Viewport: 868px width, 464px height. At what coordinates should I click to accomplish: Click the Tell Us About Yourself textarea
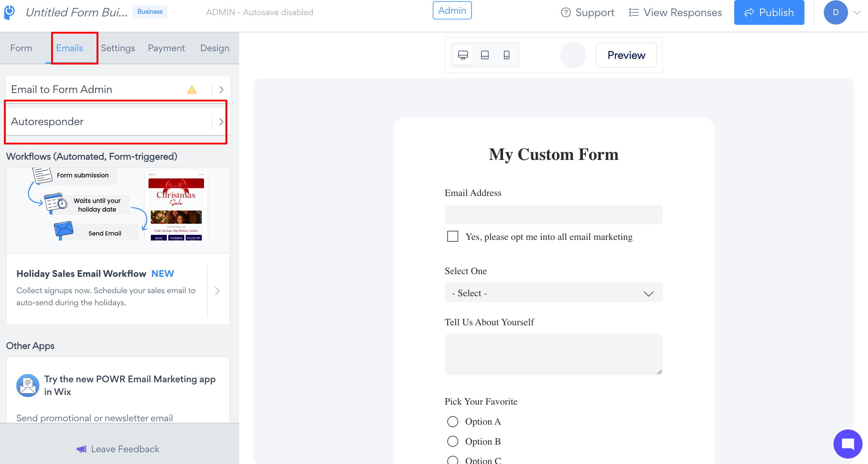tap(553, 355)
